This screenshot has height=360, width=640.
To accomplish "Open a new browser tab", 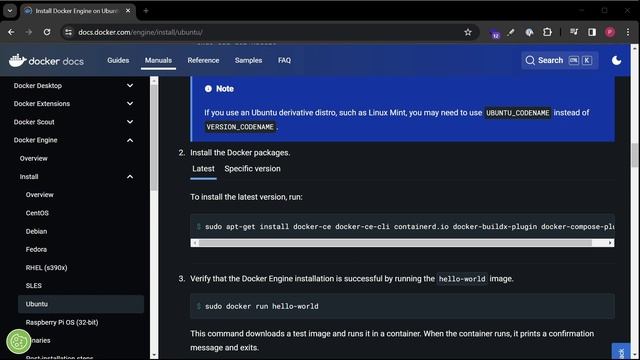I will pyautogui.click(x=146, y=11).
